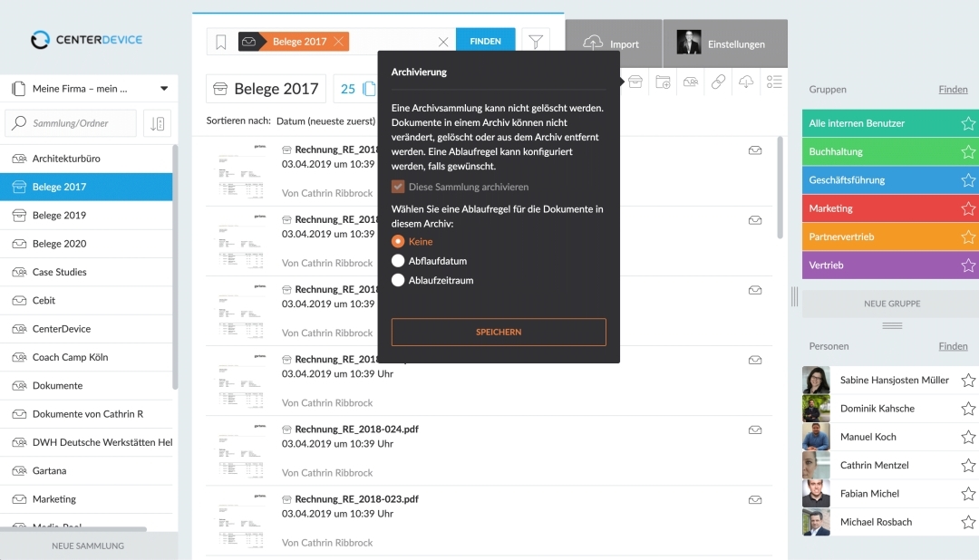Image resolution: width=979 pixels, height=560 pixels.
Task: Click the list view icon
Action: pos(774,82)
